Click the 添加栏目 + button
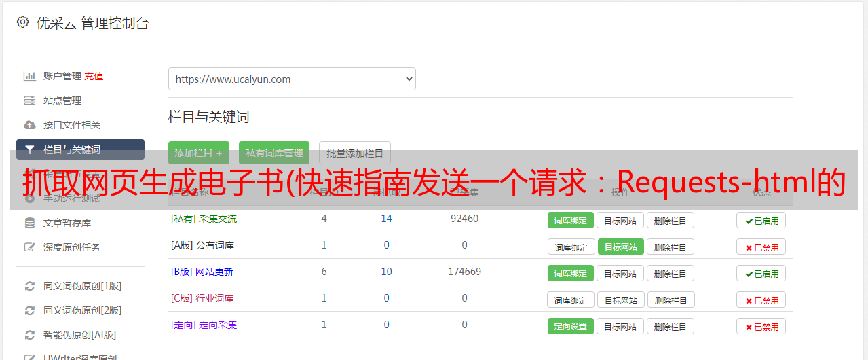 [199, 153]
